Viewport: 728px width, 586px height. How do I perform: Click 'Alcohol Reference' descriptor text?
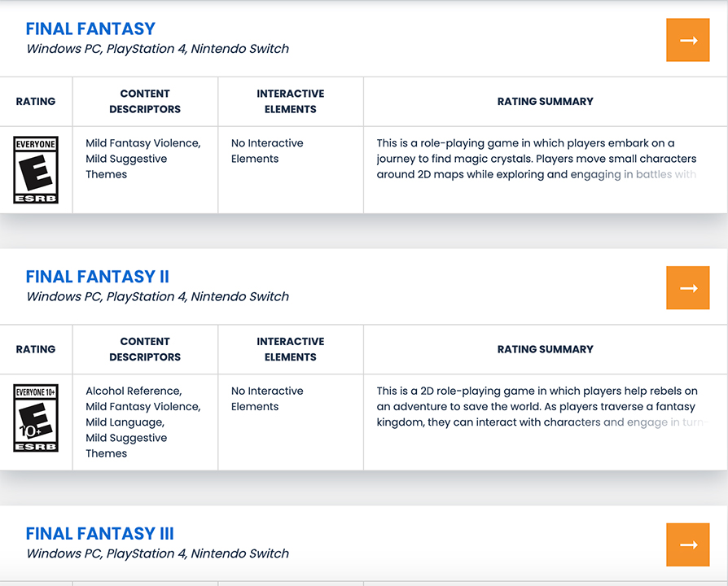[x=134, y=391]
